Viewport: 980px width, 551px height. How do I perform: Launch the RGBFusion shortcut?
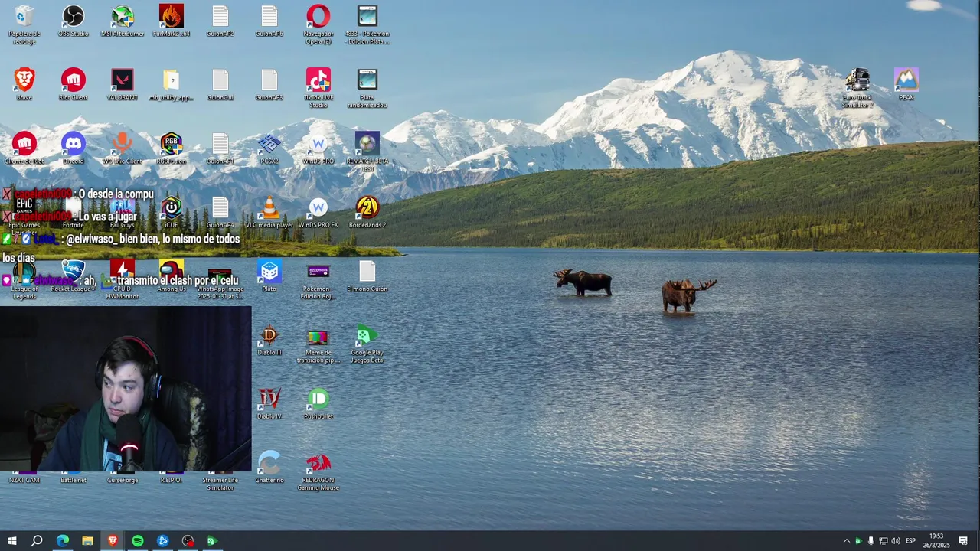click(171, 148)
